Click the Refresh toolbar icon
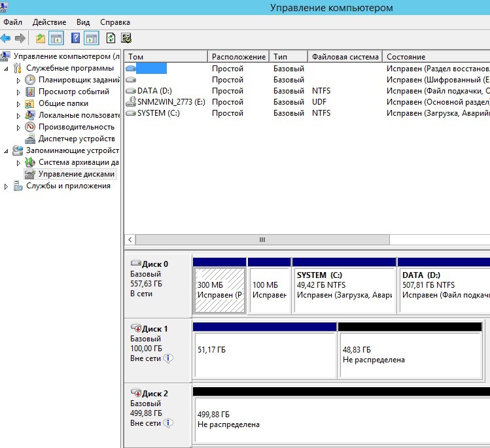 (111, 38)
